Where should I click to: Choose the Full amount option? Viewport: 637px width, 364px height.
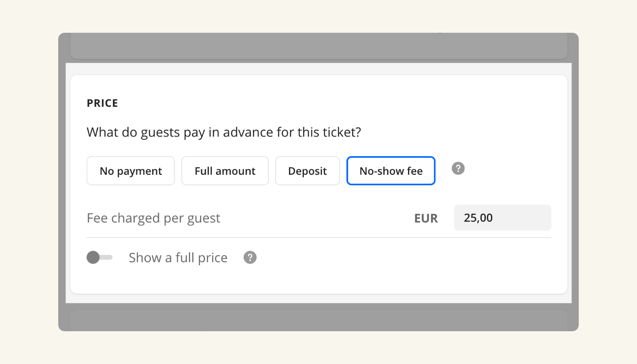coord(225,171)
